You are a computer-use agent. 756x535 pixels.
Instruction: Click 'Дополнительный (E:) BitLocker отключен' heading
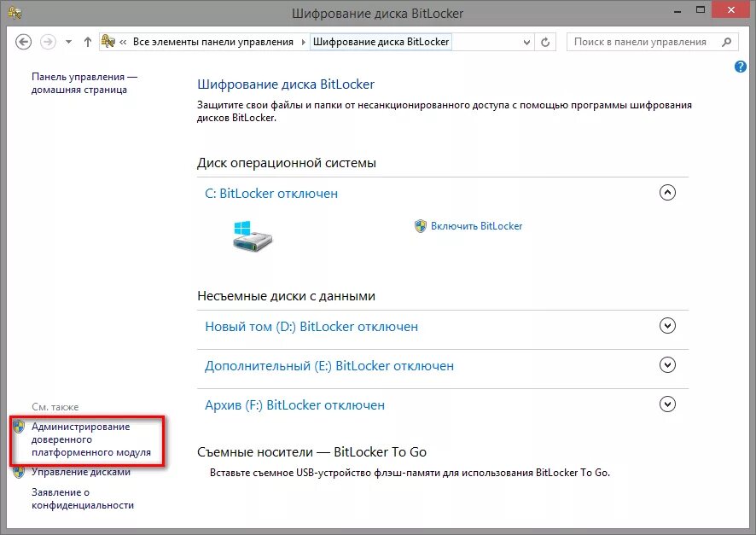point(329,366)
